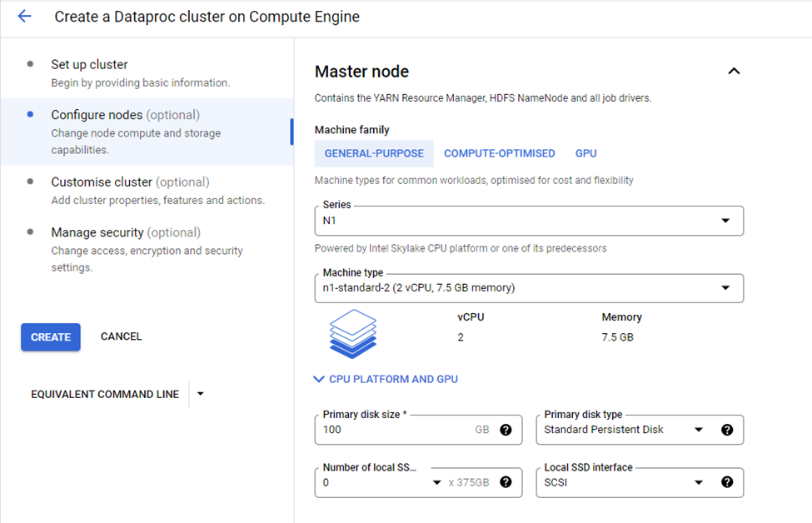Click Equivalent Command Line button
812x523 pixels.
(105, 395)
